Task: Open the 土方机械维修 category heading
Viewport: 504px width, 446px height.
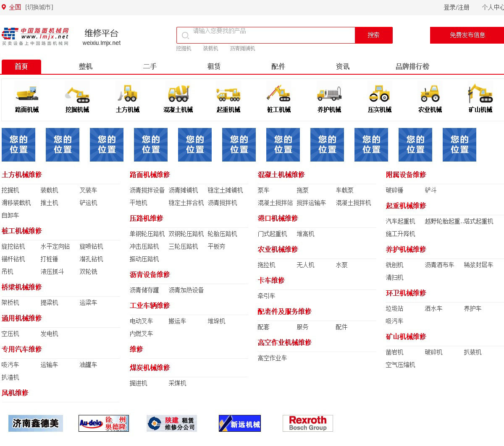Action: [x=22, y=175]
